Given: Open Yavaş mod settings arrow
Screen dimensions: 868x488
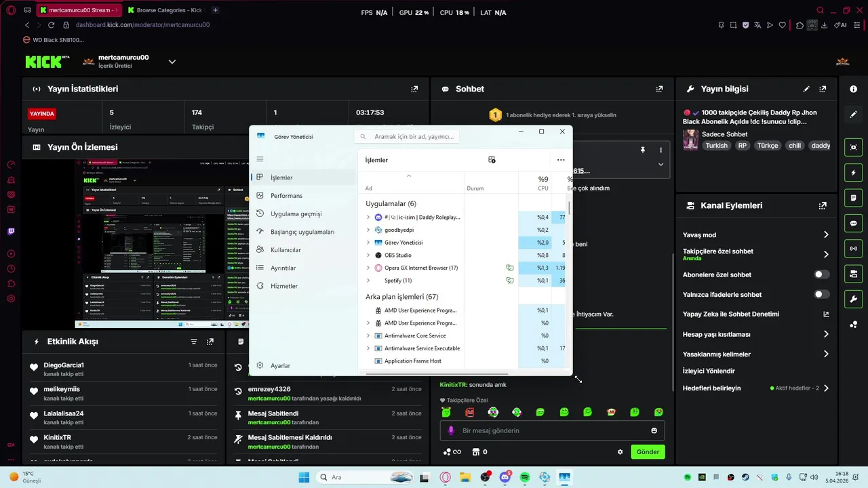Looking at the screenshot, I should coord(826,235).
